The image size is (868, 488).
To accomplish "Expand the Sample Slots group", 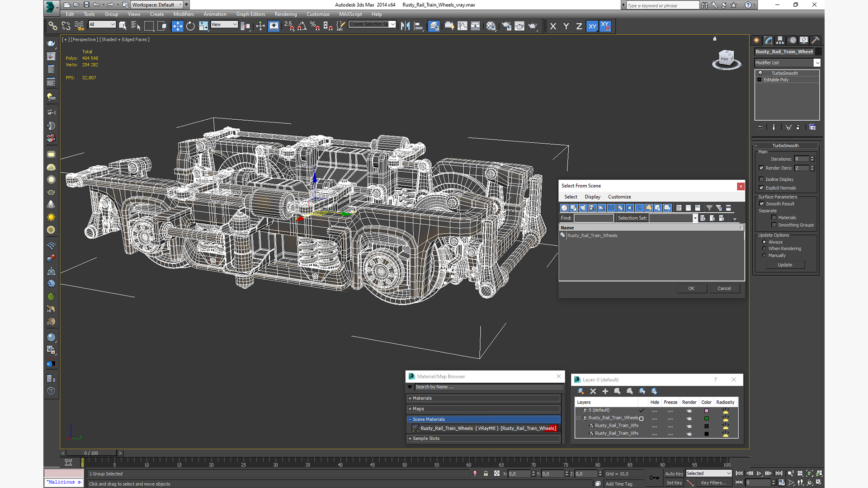I will [x=484, y=438].
